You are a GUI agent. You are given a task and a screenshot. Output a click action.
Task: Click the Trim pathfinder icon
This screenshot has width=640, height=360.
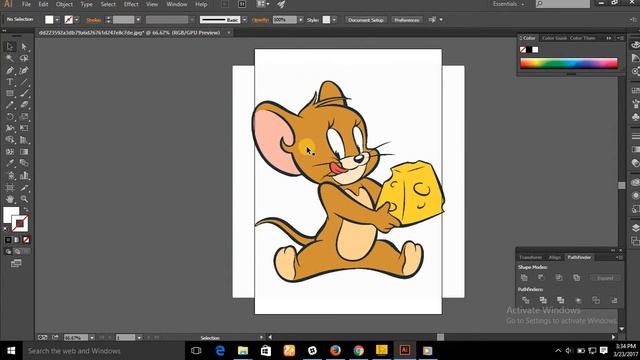click(x=543, y=300)
